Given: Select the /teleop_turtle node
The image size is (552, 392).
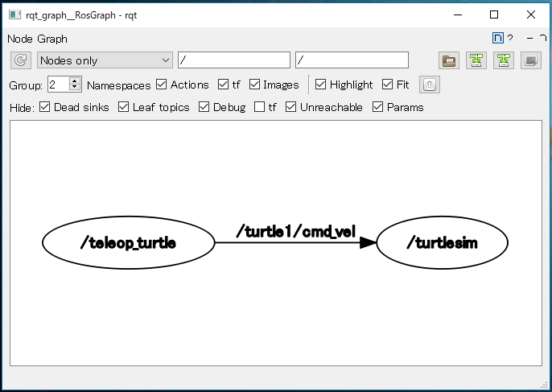Looking at the screenshot, I should [x=129, y=242].
